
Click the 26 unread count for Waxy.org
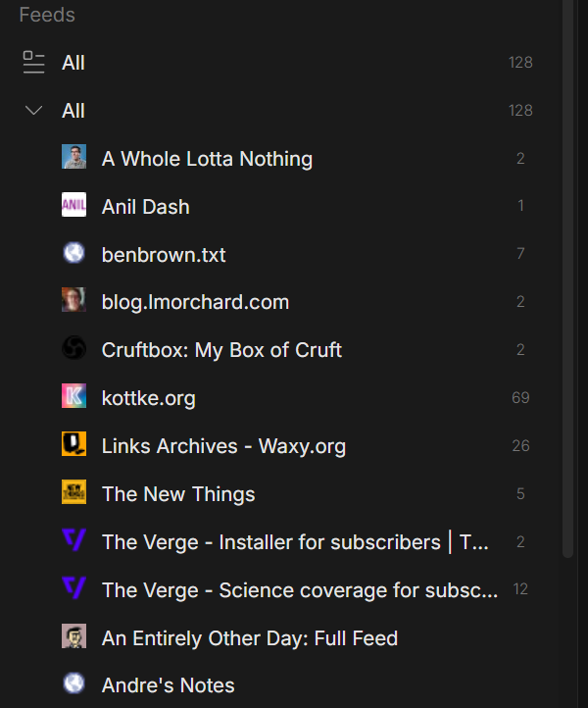pos(520,446)
